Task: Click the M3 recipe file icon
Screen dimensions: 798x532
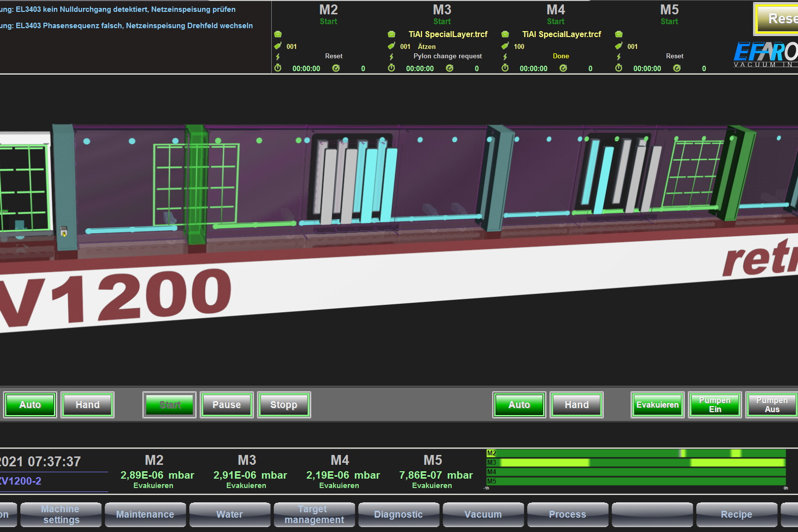Action: point(391,34)
